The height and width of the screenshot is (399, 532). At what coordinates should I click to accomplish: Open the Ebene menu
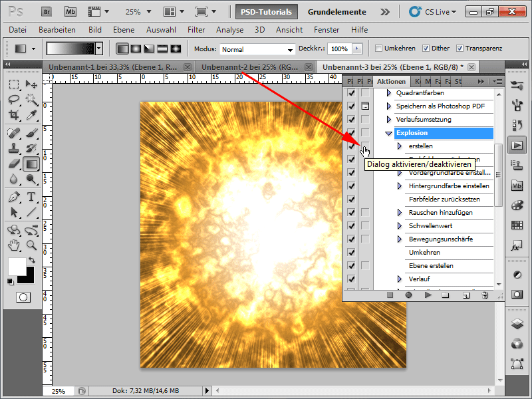point(124,30)
